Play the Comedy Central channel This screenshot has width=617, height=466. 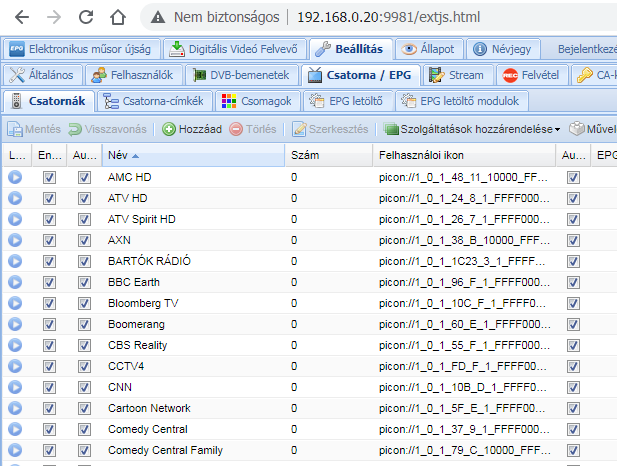(x=15, y=429)
